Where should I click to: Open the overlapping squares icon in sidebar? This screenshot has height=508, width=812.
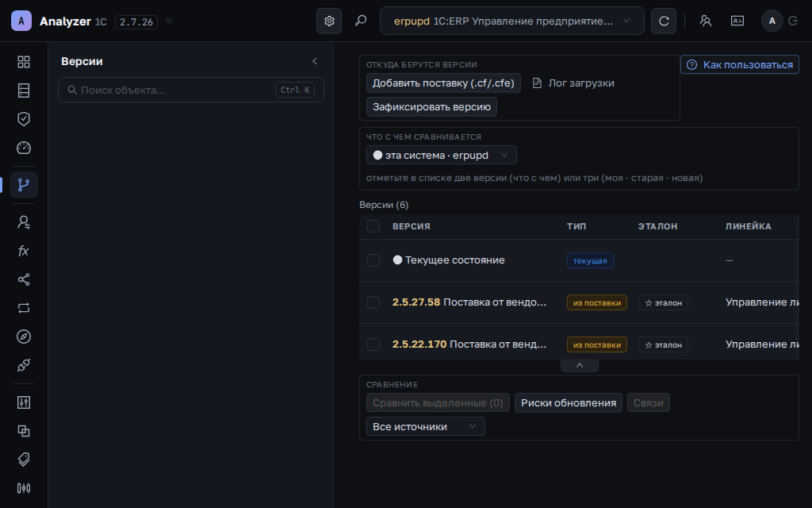24,431
